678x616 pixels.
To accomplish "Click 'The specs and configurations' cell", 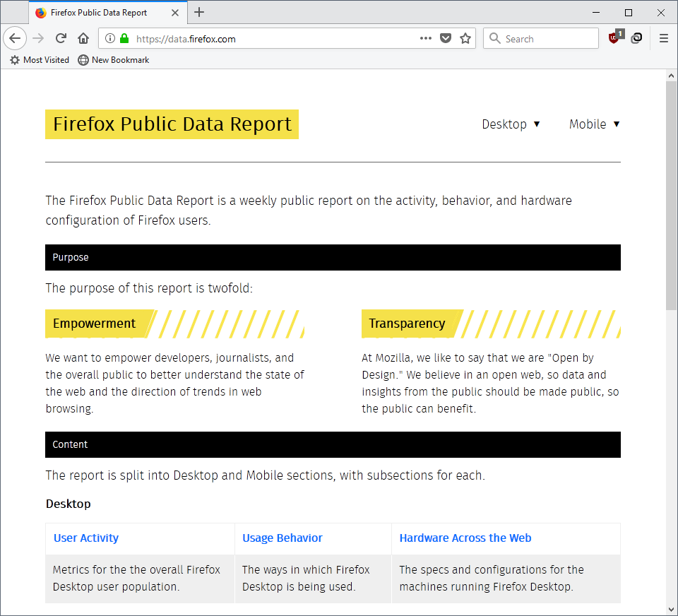I will click(506, 579).
